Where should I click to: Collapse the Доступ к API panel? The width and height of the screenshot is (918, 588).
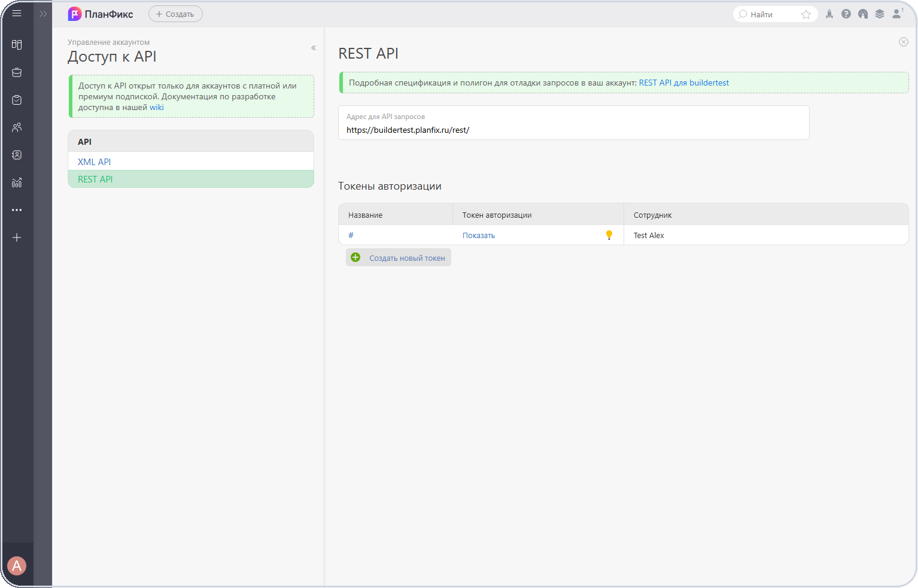314,48
